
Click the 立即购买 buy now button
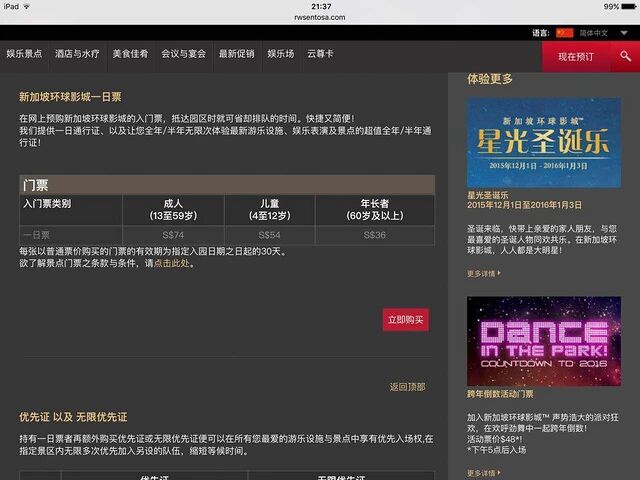405,320
